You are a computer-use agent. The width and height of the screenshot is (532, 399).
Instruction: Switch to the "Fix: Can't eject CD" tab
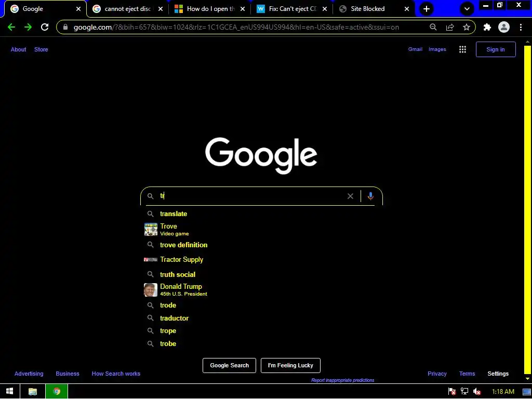[x=292, y=9]
